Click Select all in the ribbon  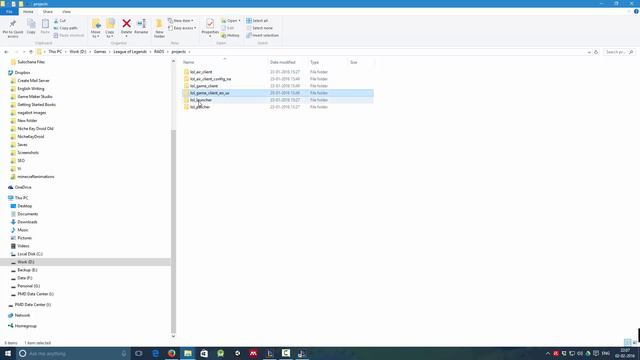(x=257, y=21)
